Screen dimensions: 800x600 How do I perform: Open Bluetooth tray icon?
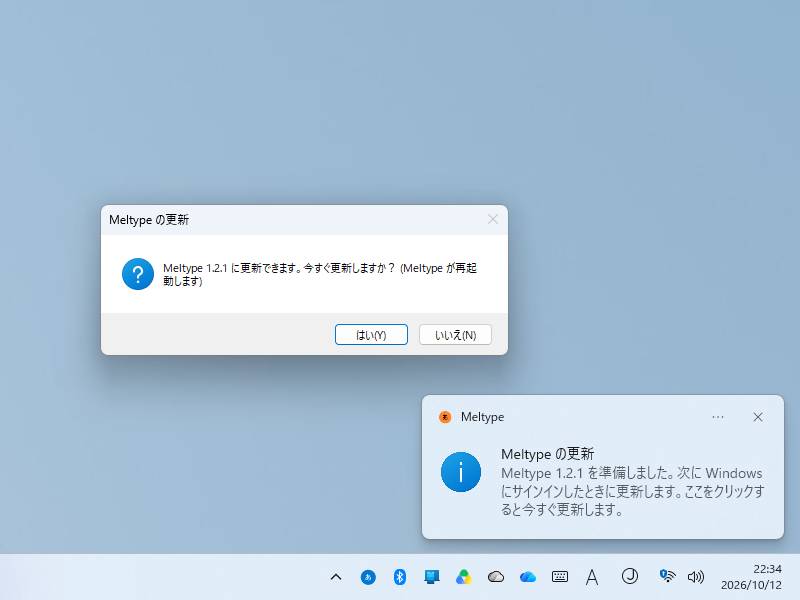tap(399, 577)
